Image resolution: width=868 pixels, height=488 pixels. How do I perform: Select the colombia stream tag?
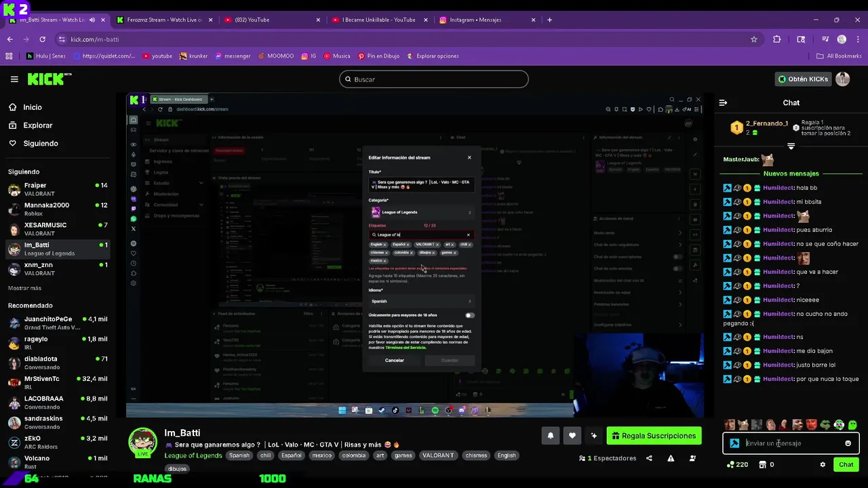click(353, 455)
